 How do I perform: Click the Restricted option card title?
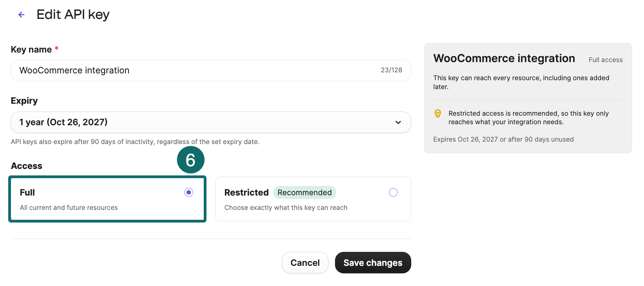tap(246, 192)
